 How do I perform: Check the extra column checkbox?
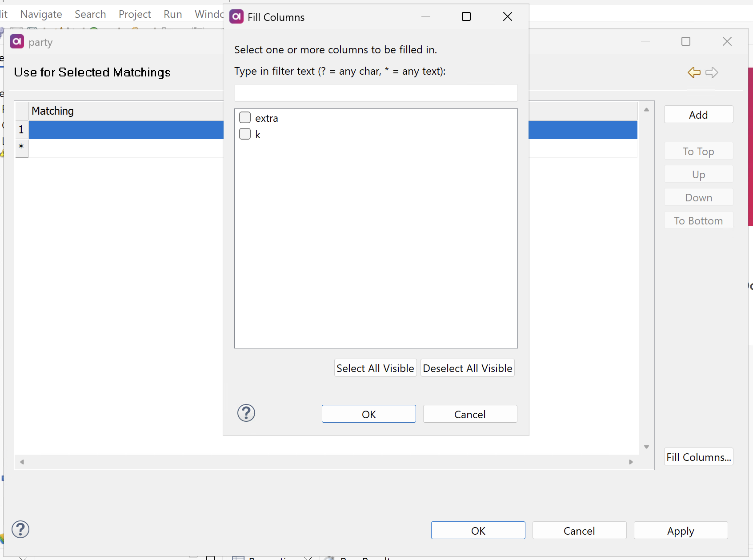coord(245,117)
